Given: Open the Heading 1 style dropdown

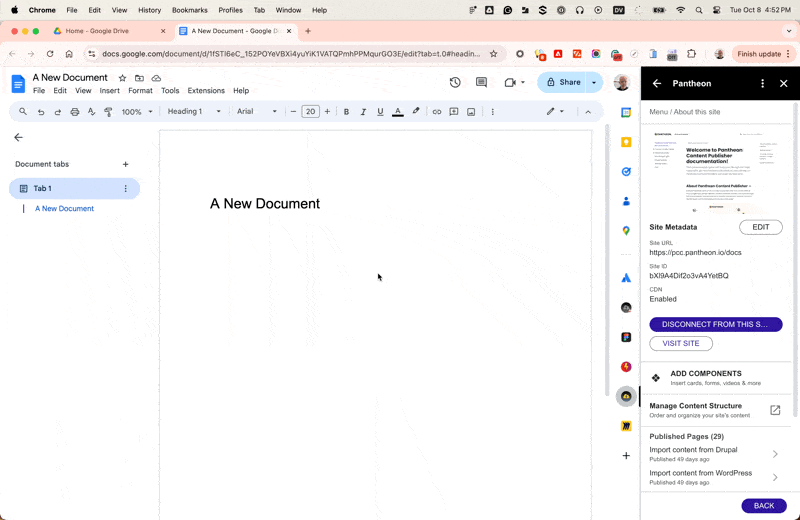Looking at the screenshot, I should [194, 111].
